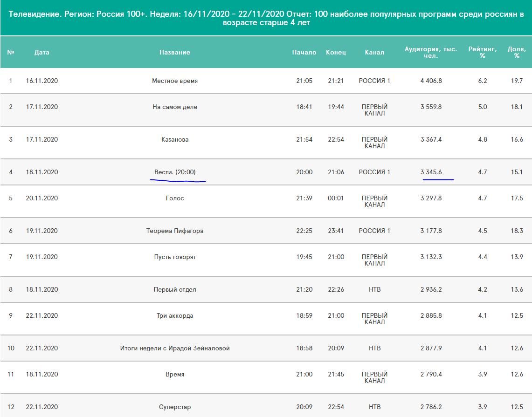The image size is (532, 417).
Task: Click the 'Итоги недели с Ирадой Зейналовой' row title
Action: [175, 349]
